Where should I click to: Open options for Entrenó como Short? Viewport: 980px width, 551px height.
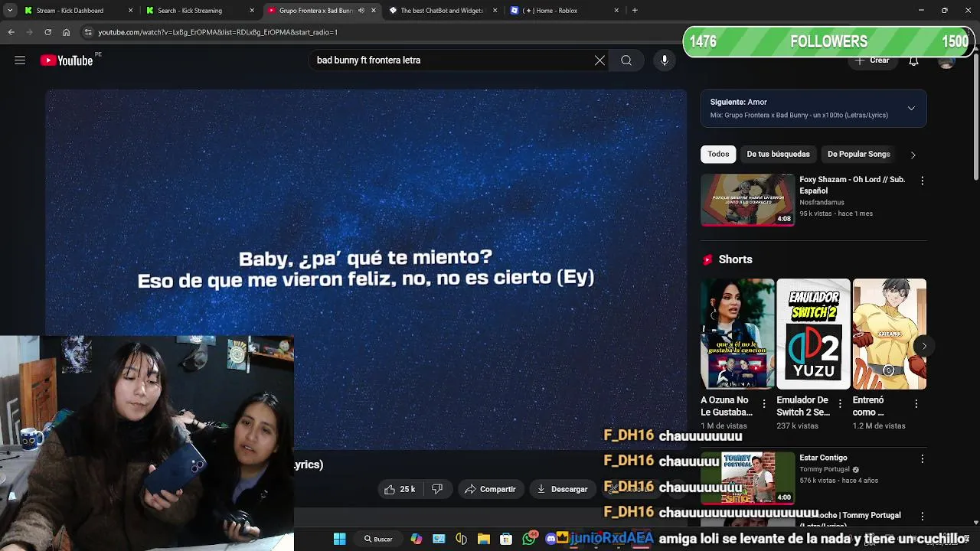point(916,403)
